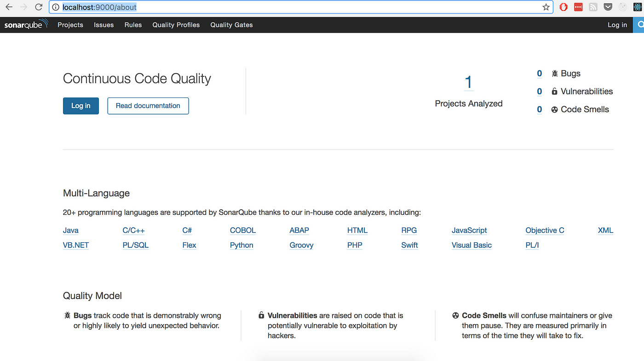
Task: Click the 0 Code Smells count
Action: click(x=540, y=109)
